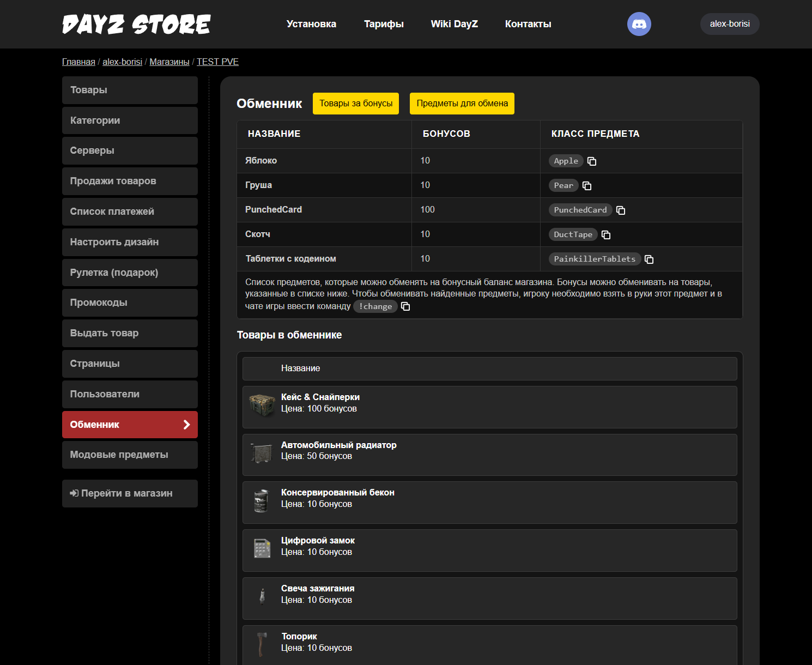Copy the PunchedCard class name

point(621,210)
